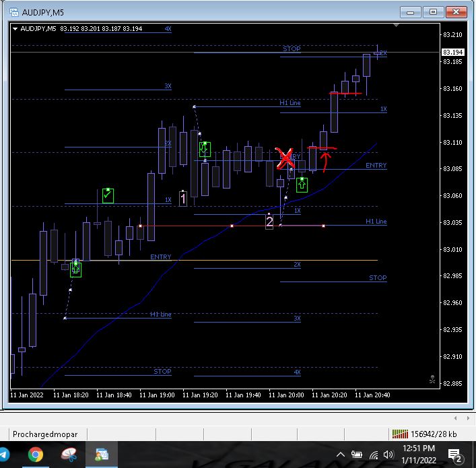The width and height of the screenshot is (476, 468).
Task: Click the 83.060 price axis label
Action: (x=452, y=196)
